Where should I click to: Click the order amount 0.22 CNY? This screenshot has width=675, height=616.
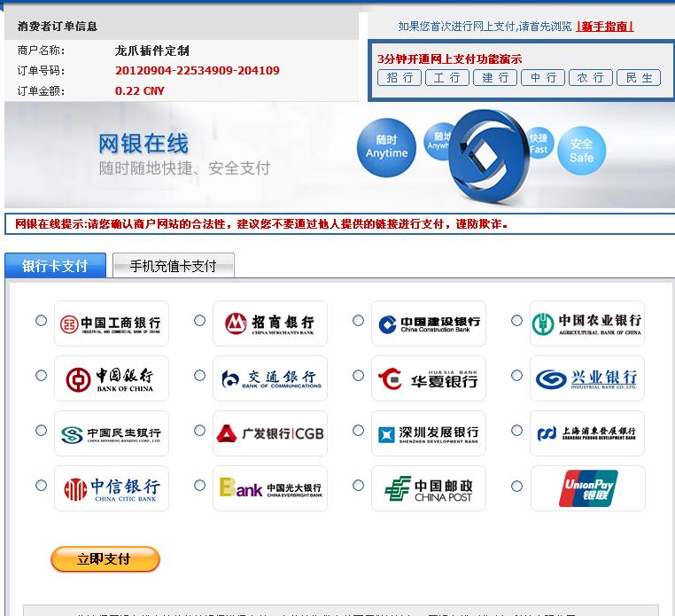click(139, 91)
